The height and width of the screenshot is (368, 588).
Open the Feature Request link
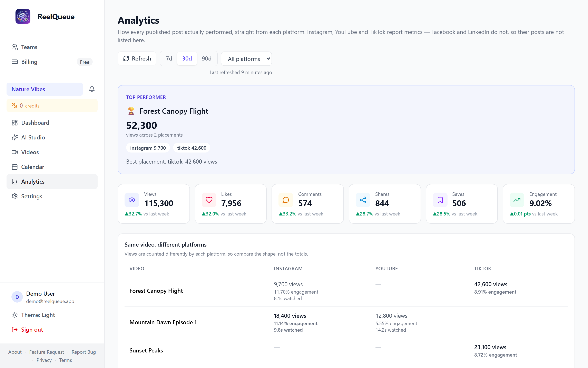pyautogui.click(x=46, y=352)
